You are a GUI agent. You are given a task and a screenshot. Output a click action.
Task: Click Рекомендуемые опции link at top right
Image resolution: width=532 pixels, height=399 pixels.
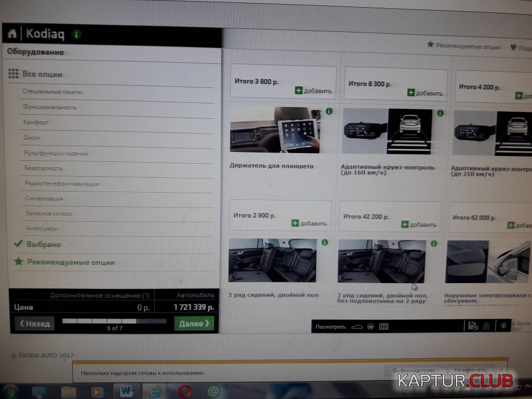pos(468,46)
